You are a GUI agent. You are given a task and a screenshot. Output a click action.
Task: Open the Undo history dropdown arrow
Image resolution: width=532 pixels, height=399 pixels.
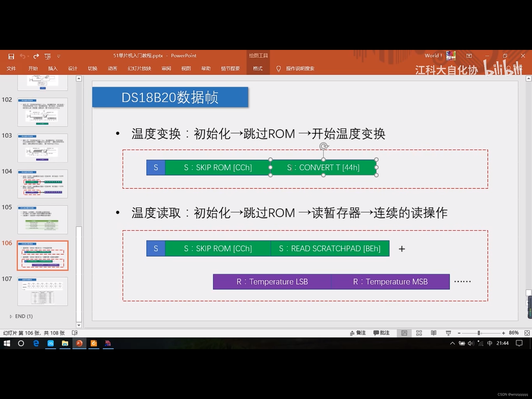pos(28,56)
